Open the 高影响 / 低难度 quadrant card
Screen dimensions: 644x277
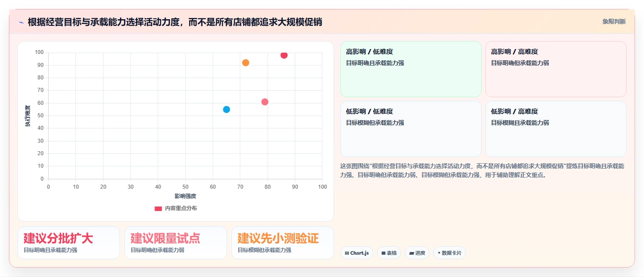tap(411, 69)
